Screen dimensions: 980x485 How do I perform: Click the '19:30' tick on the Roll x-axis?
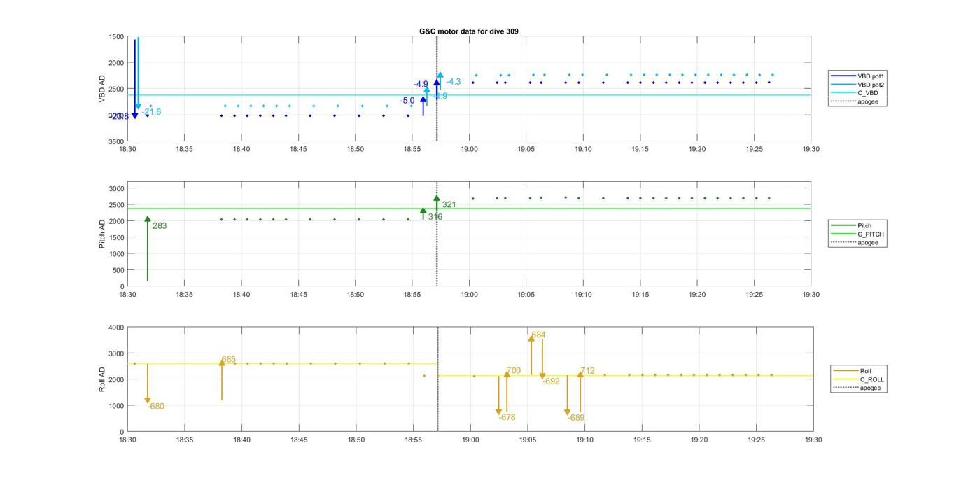(x=813, y=440)
